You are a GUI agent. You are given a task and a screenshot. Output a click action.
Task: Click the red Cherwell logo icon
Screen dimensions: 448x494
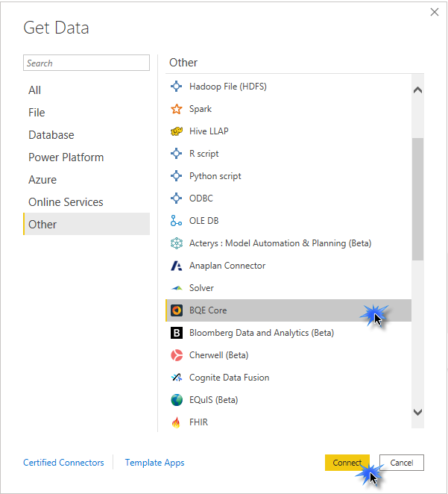pos(177,355)
